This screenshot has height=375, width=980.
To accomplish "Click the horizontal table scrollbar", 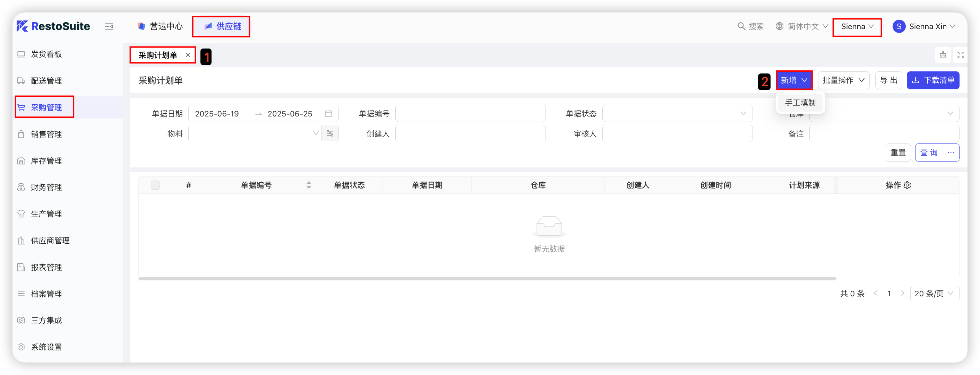I will coord(487,279).
